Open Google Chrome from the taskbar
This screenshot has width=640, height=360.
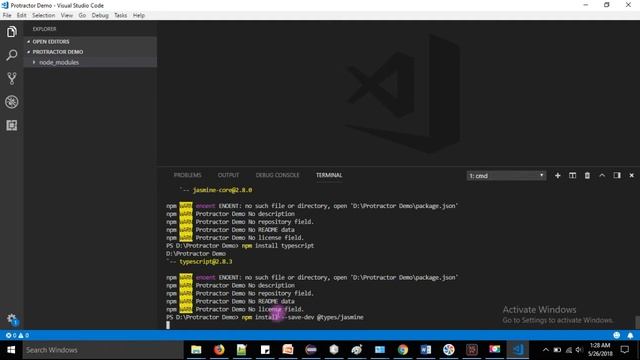[x=403, y=350]
